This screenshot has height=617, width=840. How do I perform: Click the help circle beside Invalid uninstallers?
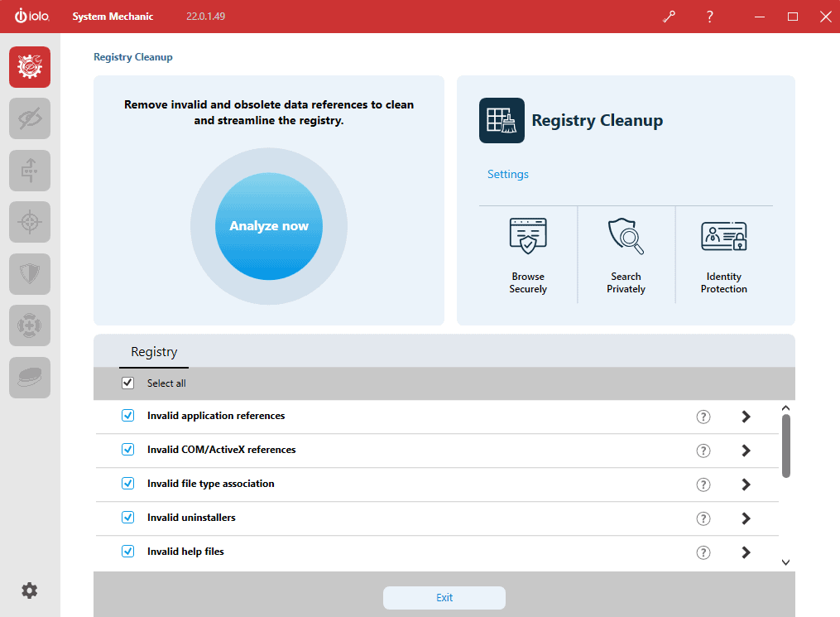[x=703, y=518]
